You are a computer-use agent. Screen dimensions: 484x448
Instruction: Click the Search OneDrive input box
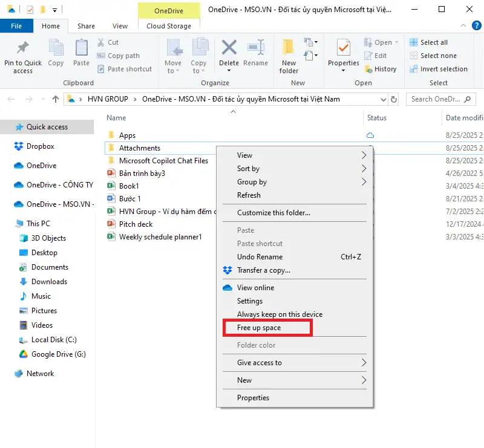tap(441, 99)
